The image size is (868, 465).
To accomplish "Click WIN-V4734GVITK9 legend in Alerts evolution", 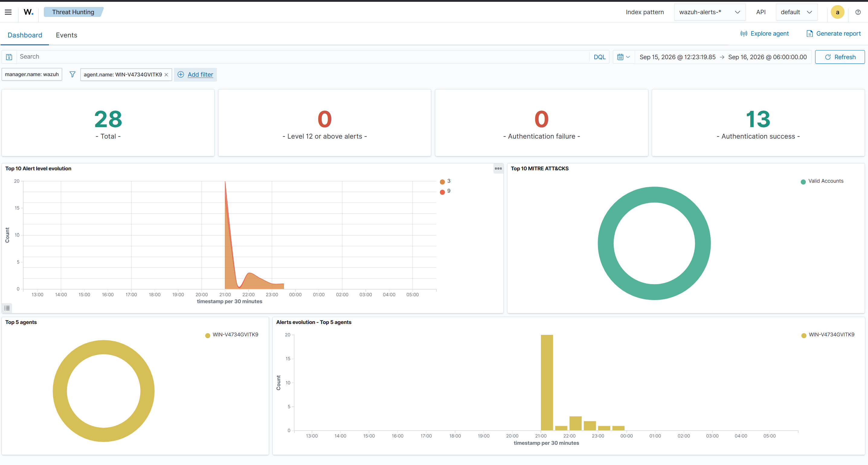I will 828,335.
